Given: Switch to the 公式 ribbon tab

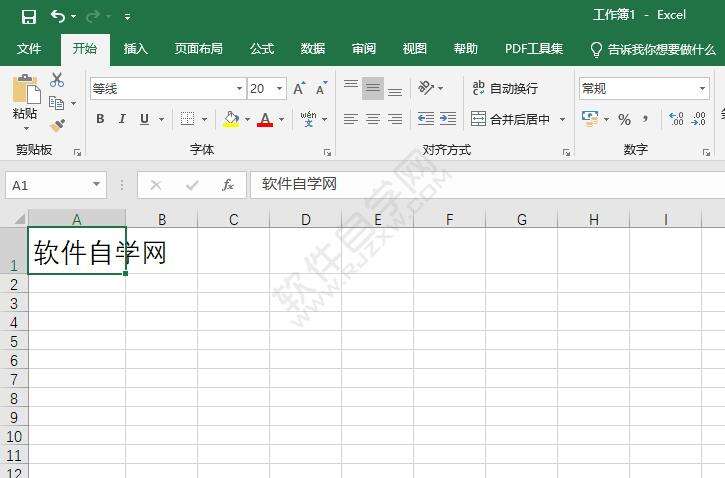Looking at the screenshot, I should click(x=262, y=49).
